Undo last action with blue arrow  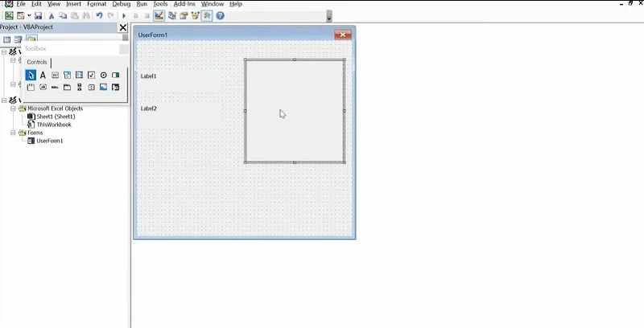(x=99, y=15)
